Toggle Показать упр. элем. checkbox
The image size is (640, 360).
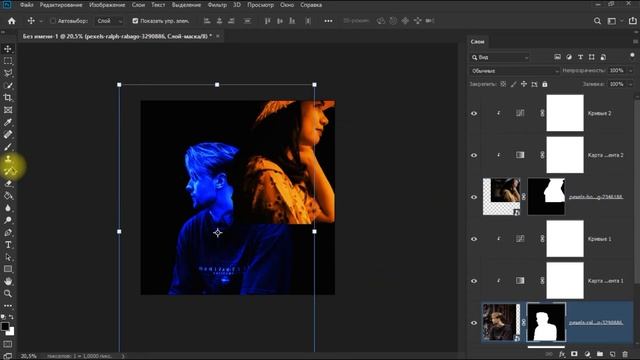click(135, 21)
